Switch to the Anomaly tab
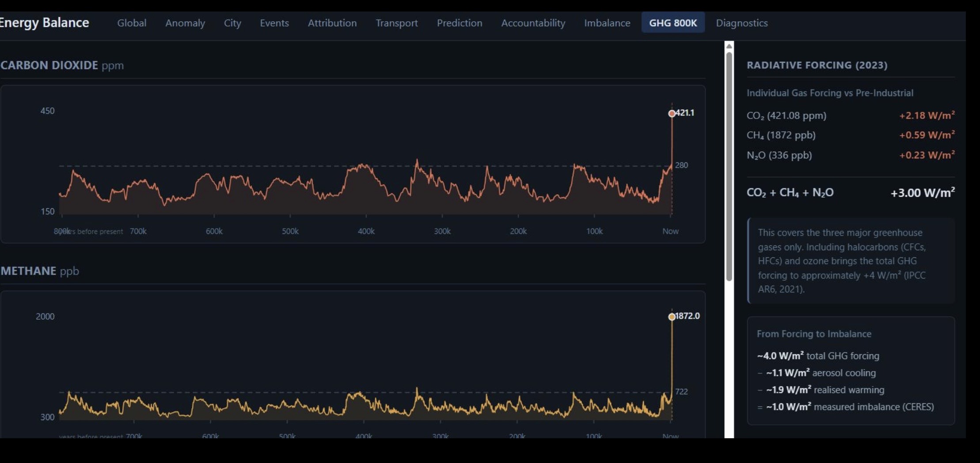This screenshot has height=463, width=980. pyautogui.click(x=185, y=23)
